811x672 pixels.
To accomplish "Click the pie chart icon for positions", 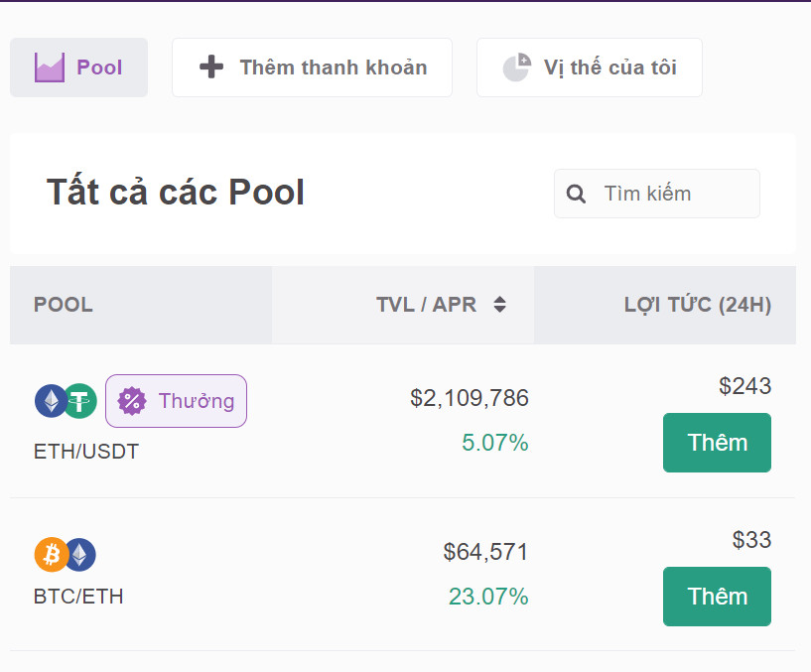I will pyautogui.click(x=517, y=67).
